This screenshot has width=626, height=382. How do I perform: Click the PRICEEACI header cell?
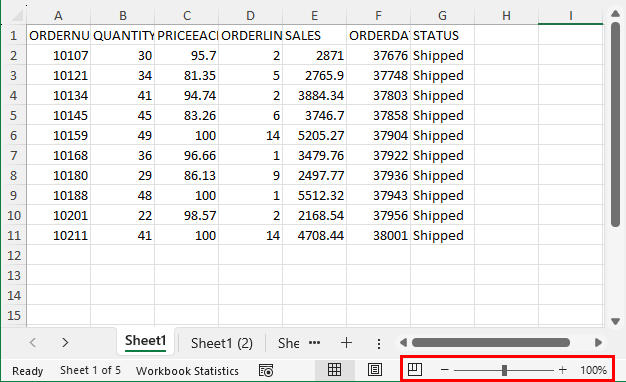pyautogui.click(x=186, y=35)
